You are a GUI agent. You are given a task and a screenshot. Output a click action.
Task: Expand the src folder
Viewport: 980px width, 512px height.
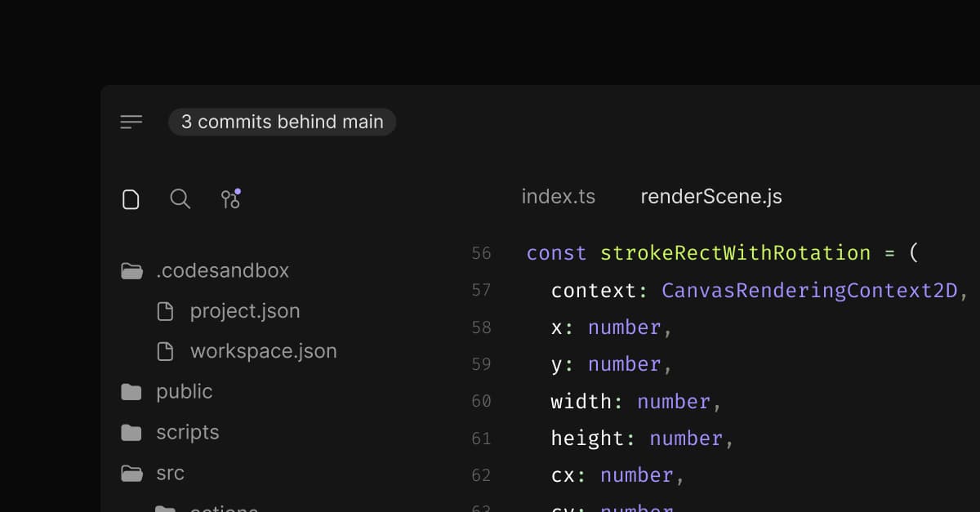point(171,473)
